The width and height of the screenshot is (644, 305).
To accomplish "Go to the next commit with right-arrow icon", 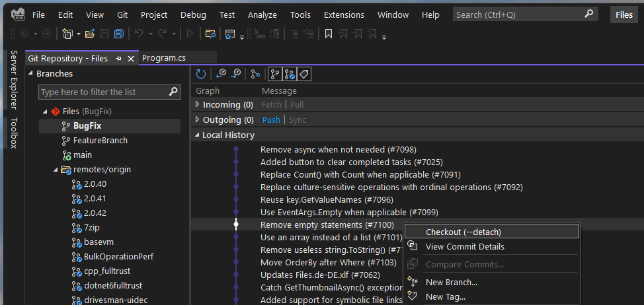I will click(236, 74).
